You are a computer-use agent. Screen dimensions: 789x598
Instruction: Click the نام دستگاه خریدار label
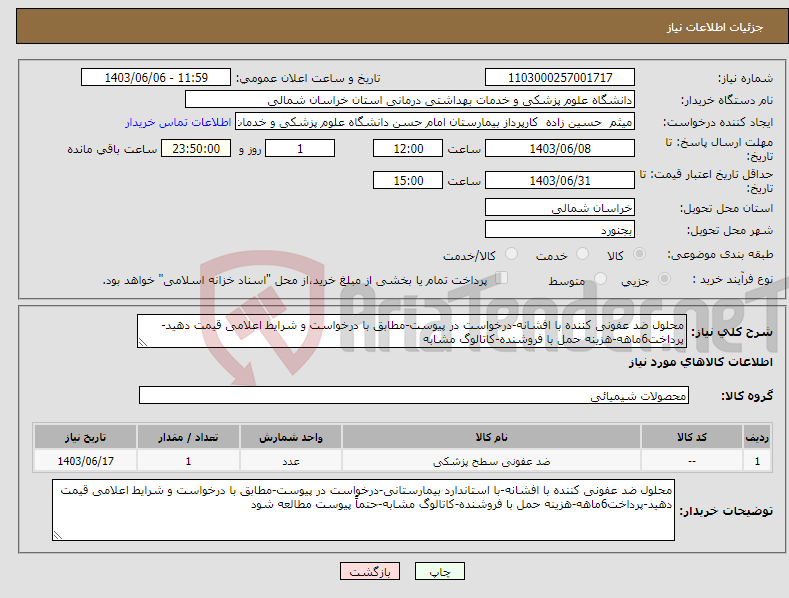(727, 100)
